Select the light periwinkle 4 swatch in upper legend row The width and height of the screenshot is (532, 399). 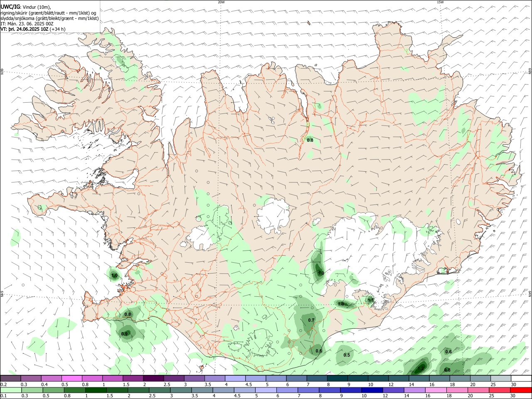pos(235,378)
